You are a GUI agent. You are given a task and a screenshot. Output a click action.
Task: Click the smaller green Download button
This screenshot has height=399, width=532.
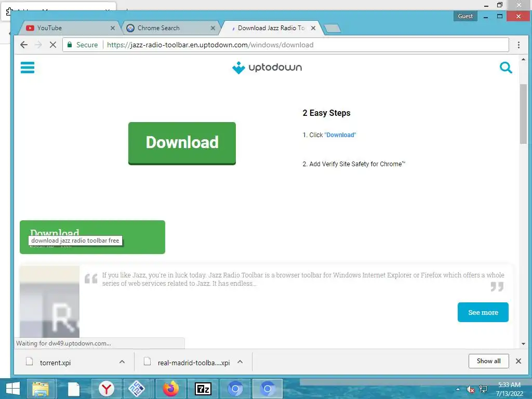tap(92, 237)
